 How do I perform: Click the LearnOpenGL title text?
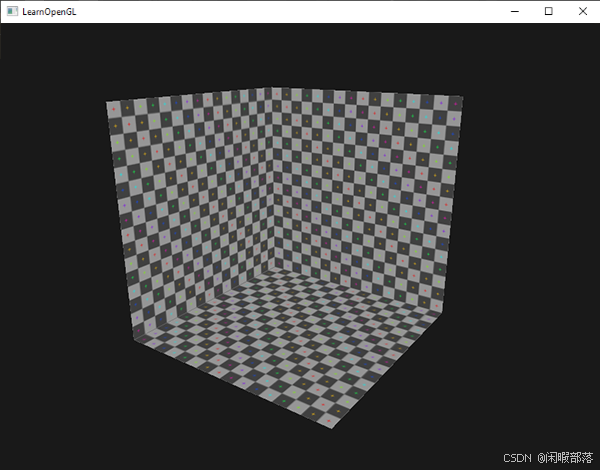point(49,12)
